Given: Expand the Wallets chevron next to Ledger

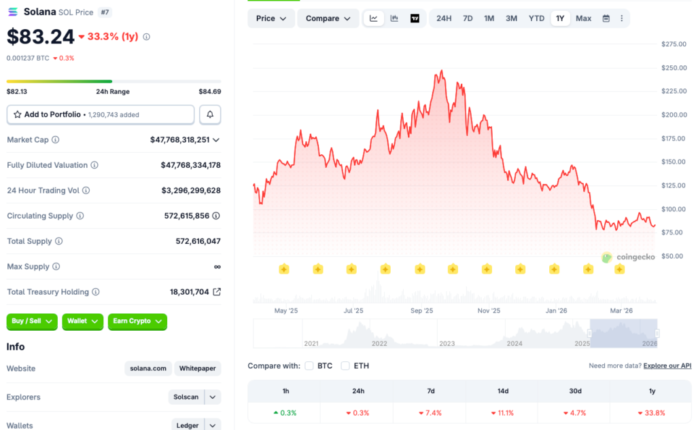Looking at the screenshot, I should 213,425.
